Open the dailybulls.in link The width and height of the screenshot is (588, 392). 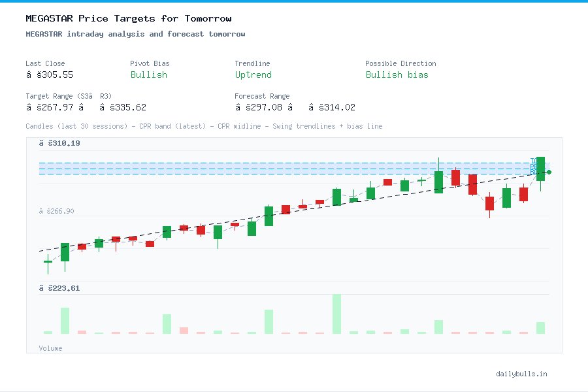coord(522,374)
